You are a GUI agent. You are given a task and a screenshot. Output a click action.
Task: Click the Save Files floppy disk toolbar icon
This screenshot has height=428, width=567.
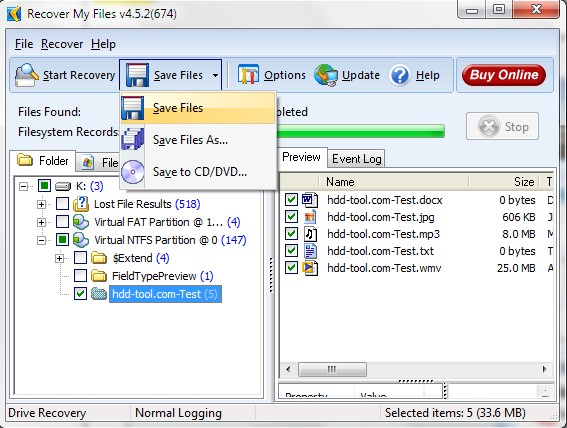point(137,75)
